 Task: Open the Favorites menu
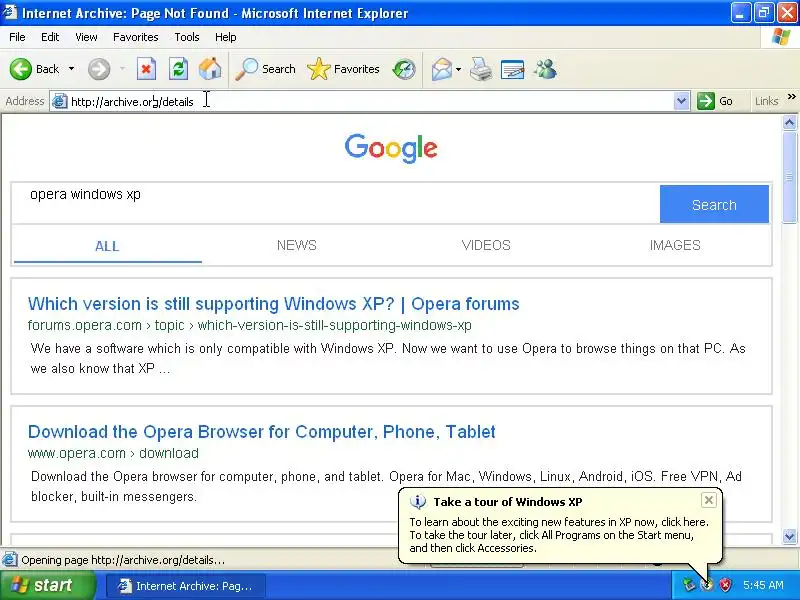click(136, 37)
